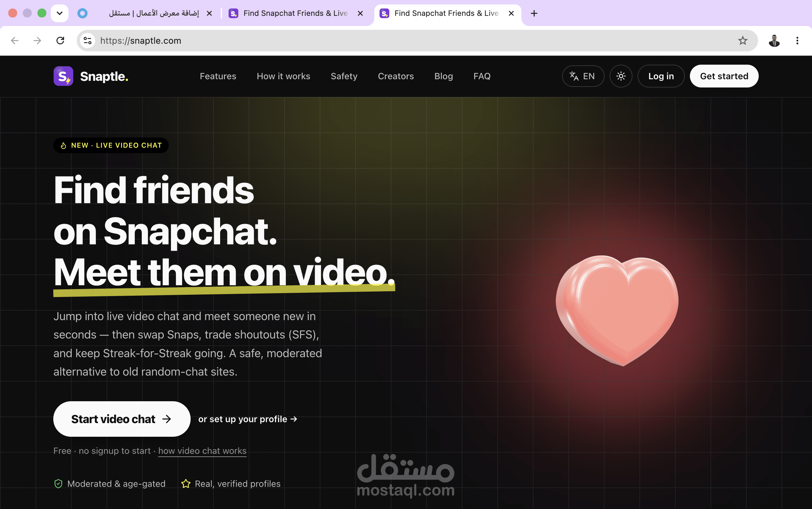The image size is (812, 509).
Task: Follow the 'or set up your profile' link
Action: pyautogui.click(x=248, y=419)
